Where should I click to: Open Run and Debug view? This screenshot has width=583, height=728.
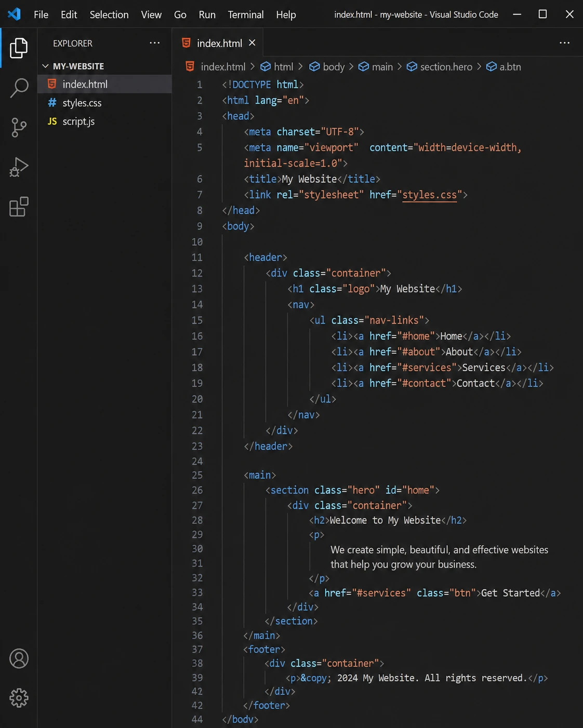(19, 167)
